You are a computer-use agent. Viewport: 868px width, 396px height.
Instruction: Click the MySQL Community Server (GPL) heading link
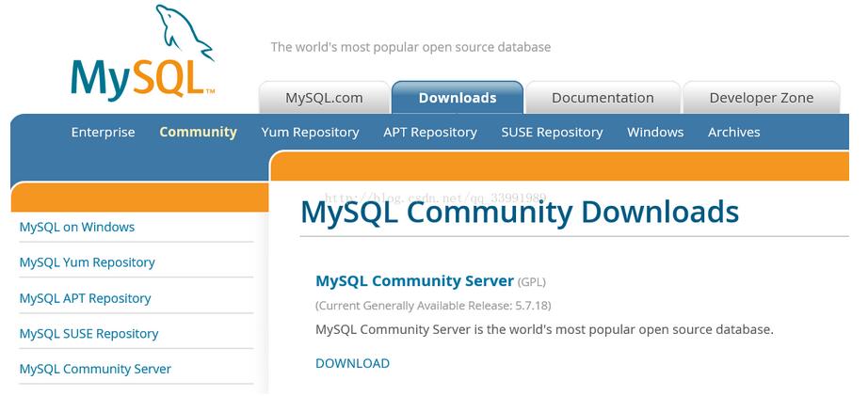[x=414, y=281]
